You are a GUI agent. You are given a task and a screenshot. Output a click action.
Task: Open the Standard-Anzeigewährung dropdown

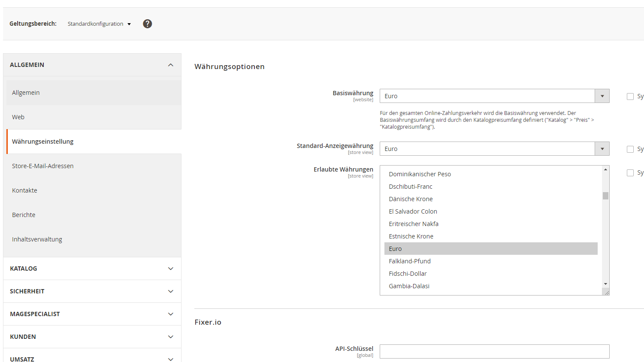(602, 148)
